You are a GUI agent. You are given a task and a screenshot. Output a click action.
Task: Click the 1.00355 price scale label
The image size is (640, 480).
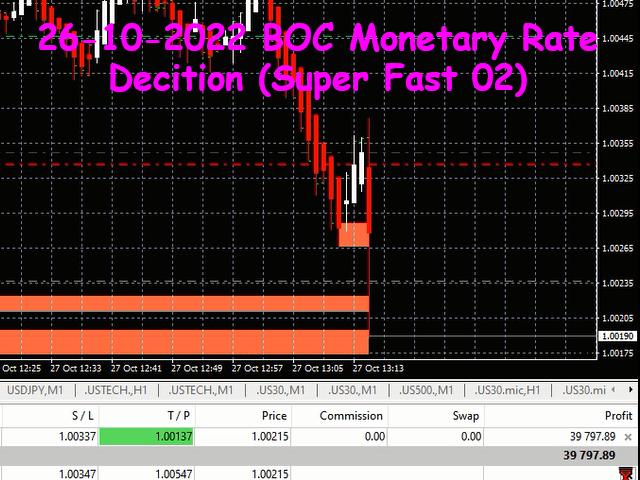click(620, 144)
